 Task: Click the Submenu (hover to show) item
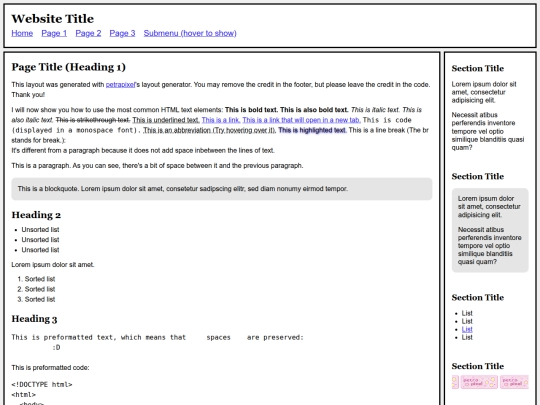tap(190, 33)
